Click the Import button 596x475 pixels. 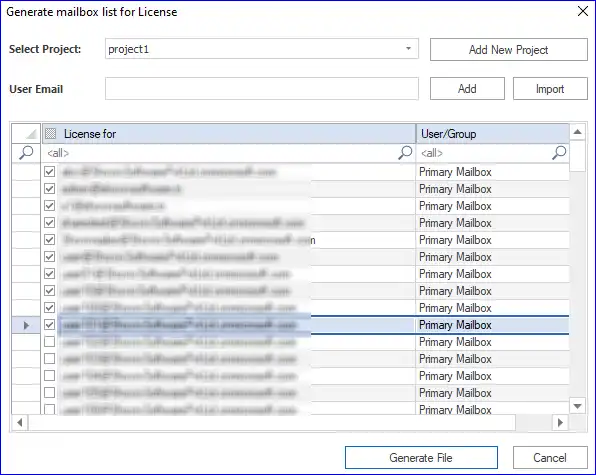pos(550,89)
